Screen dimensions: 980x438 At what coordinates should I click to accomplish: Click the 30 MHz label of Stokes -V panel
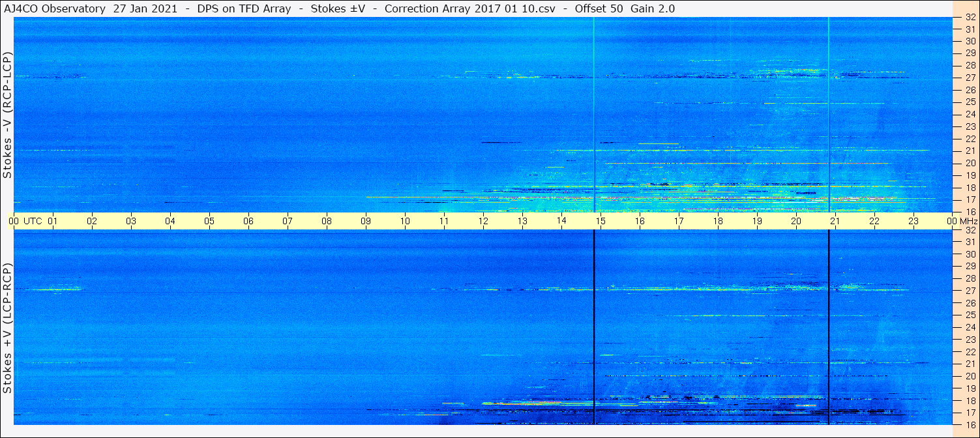tap(970, 40)
